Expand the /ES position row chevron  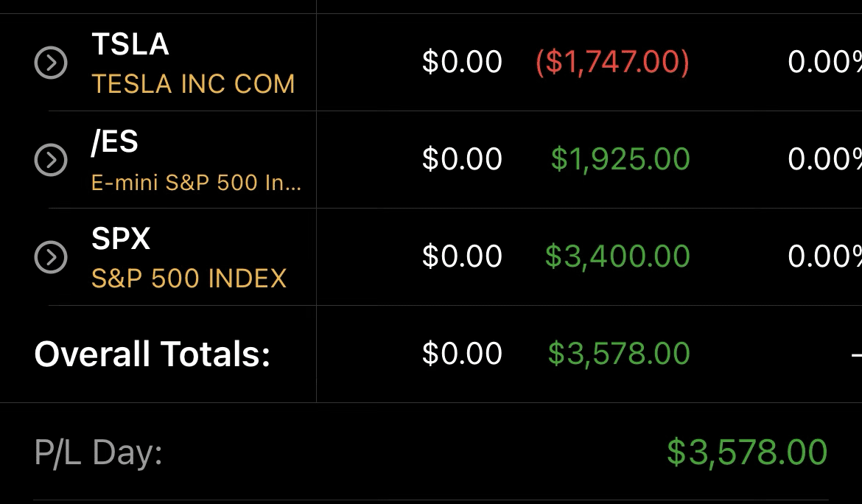(51, 160)
